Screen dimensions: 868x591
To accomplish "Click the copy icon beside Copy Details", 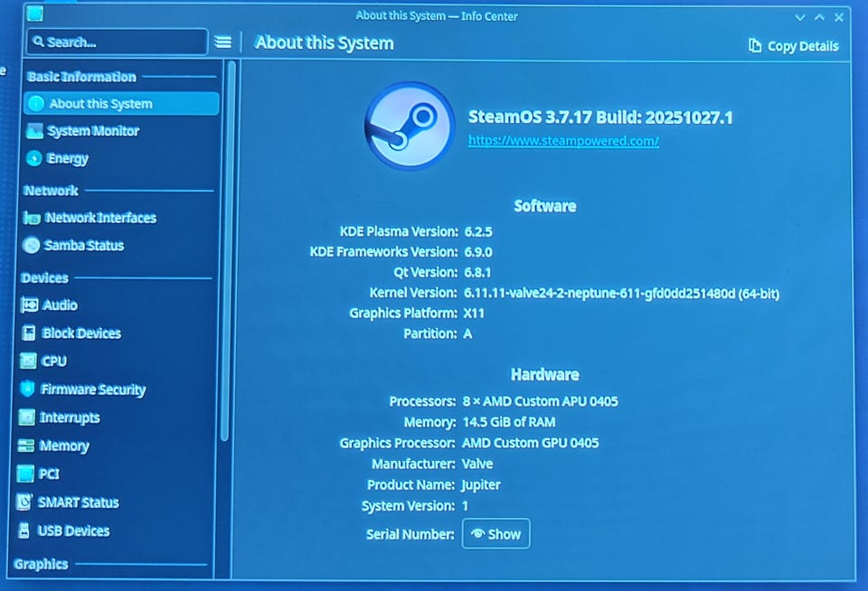I will pos(754,45).
